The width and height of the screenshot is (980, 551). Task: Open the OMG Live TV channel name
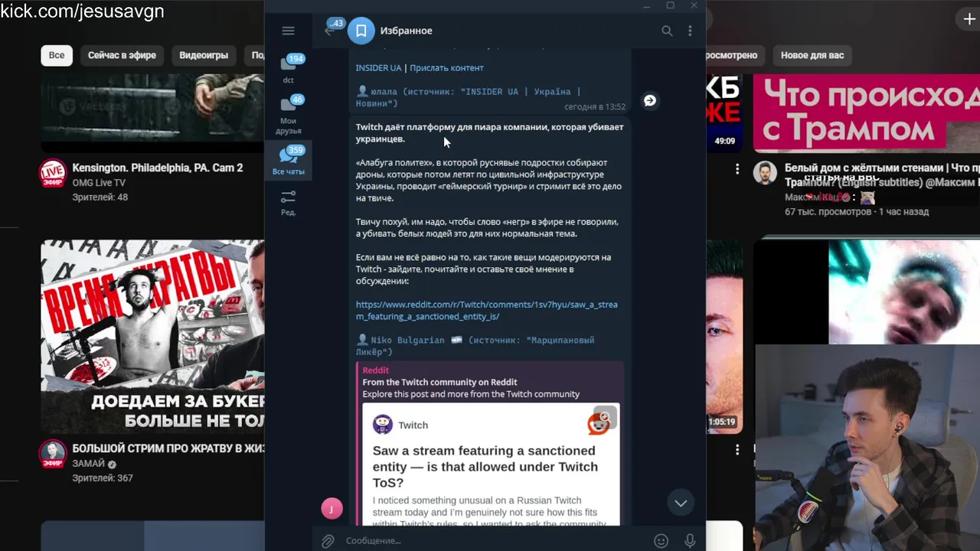98,183
